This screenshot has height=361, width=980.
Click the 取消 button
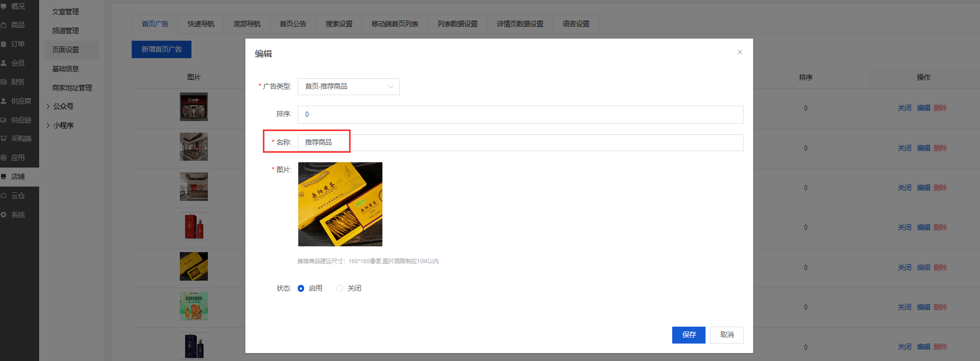[x=727, y=335]
